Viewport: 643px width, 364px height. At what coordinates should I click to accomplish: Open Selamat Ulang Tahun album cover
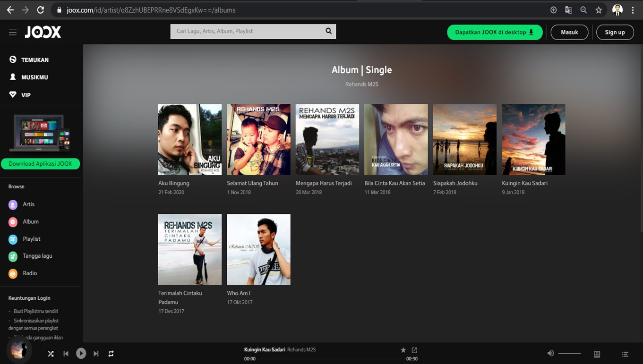tap(258, 140)
